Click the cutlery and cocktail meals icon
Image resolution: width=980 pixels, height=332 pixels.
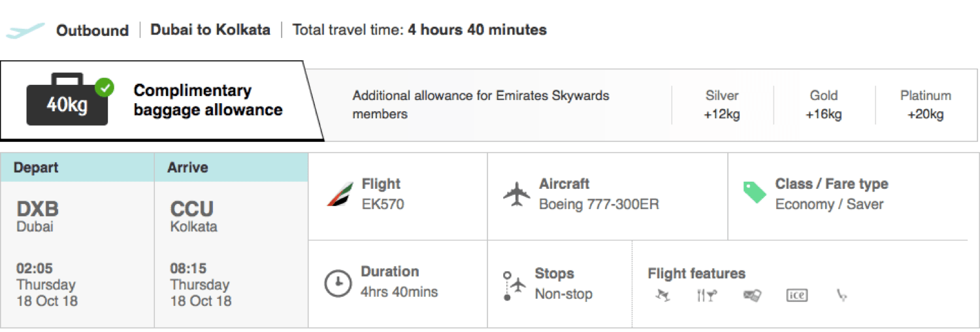pos(706,296)
